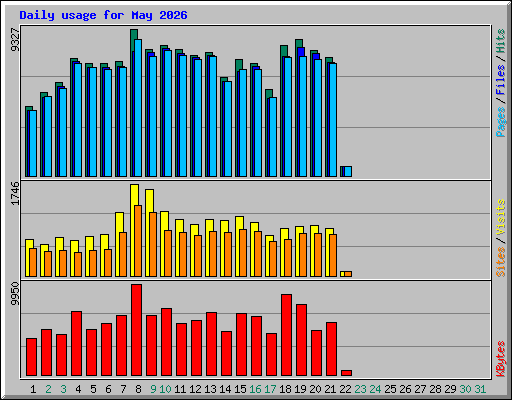Click the day 19 red KBytes bar
The width and height of the screenshot is (512, 400).
(302, 340)
